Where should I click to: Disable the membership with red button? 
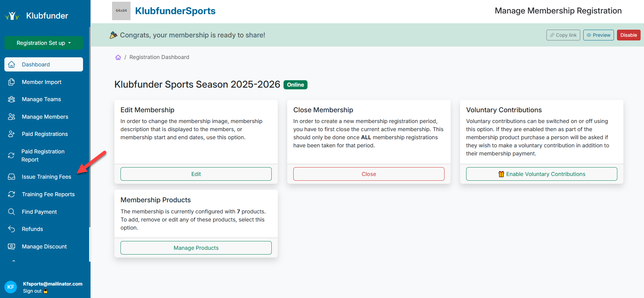click(x=628, y=35)
